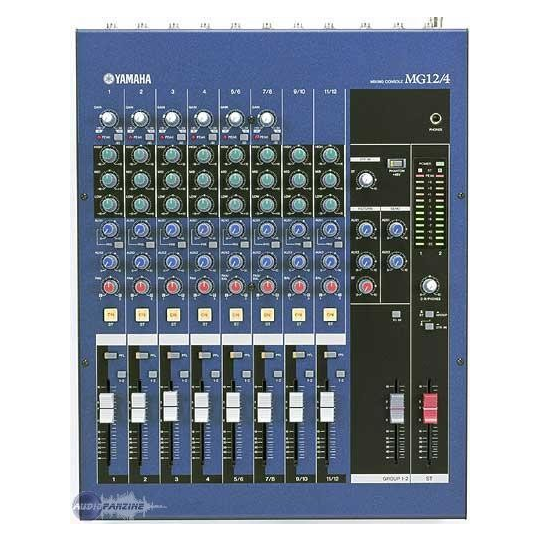
Task: Click the SEND AUX1 master knob
Action: 396,229
